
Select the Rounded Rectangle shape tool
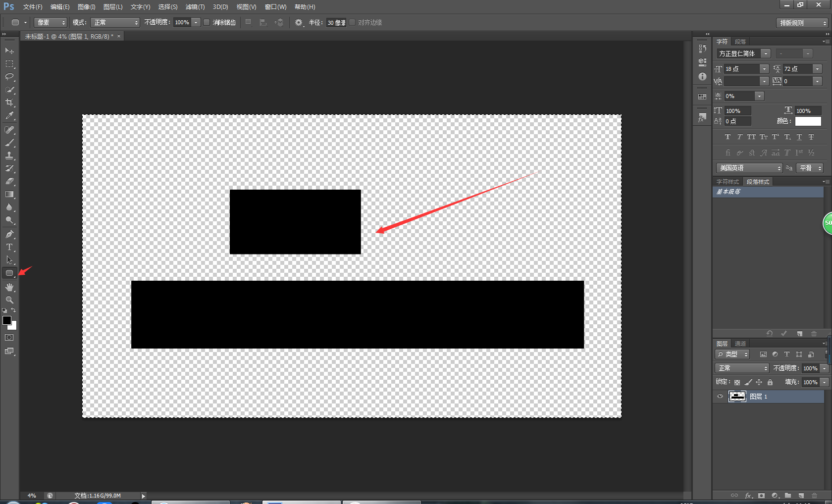click(9, 273)
